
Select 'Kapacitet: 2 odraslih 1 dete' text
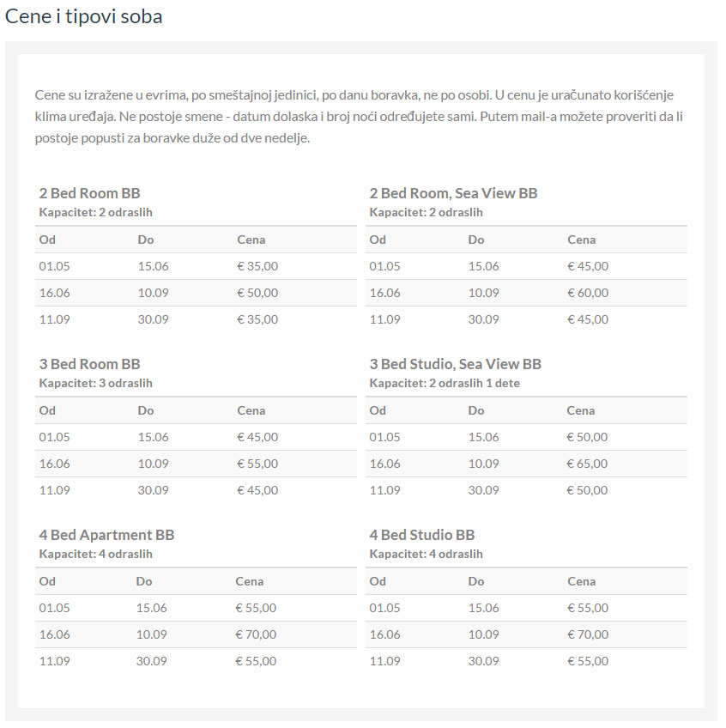point(445,383)
